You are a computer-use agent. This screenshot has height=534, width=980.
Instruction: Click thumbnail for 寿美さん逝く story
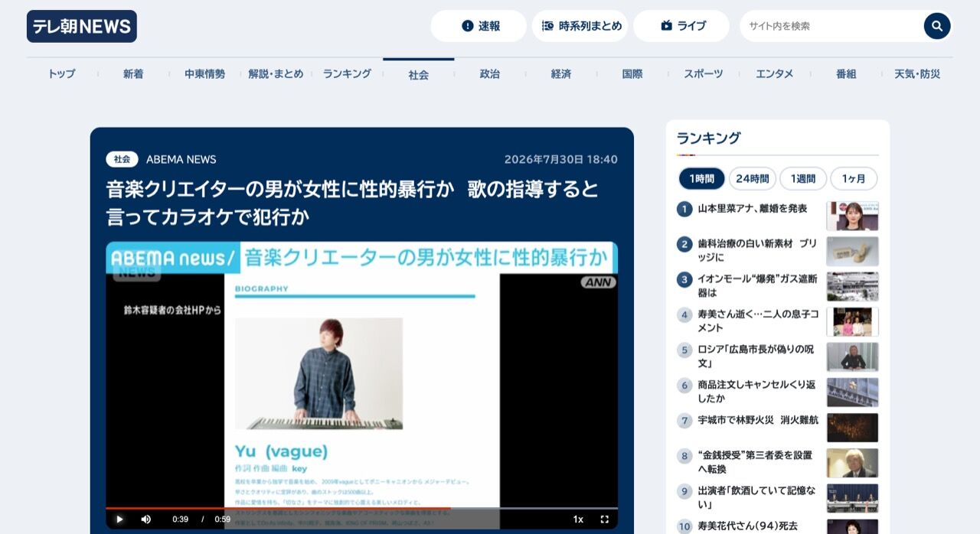coord(852,321)
